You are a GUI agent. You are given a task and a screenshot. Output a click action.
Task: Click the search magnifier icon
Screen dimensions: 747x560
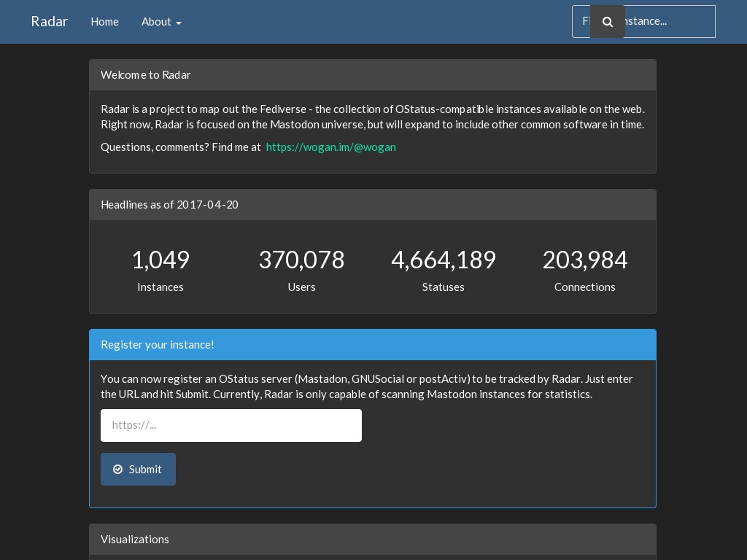pos(608,21)
